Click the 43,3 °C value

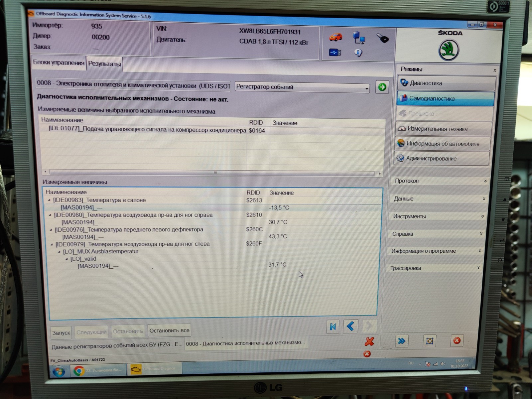pos(278,236)
